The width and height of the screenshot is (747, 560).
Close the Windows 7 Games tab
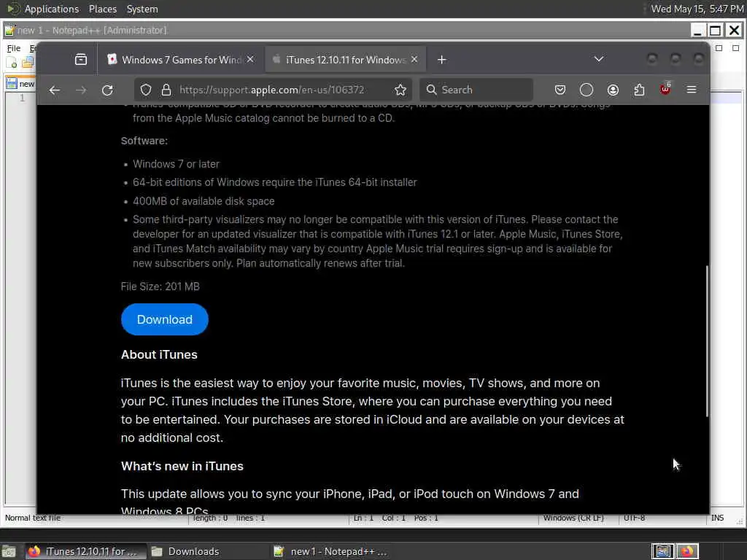[x=251, y=60]
